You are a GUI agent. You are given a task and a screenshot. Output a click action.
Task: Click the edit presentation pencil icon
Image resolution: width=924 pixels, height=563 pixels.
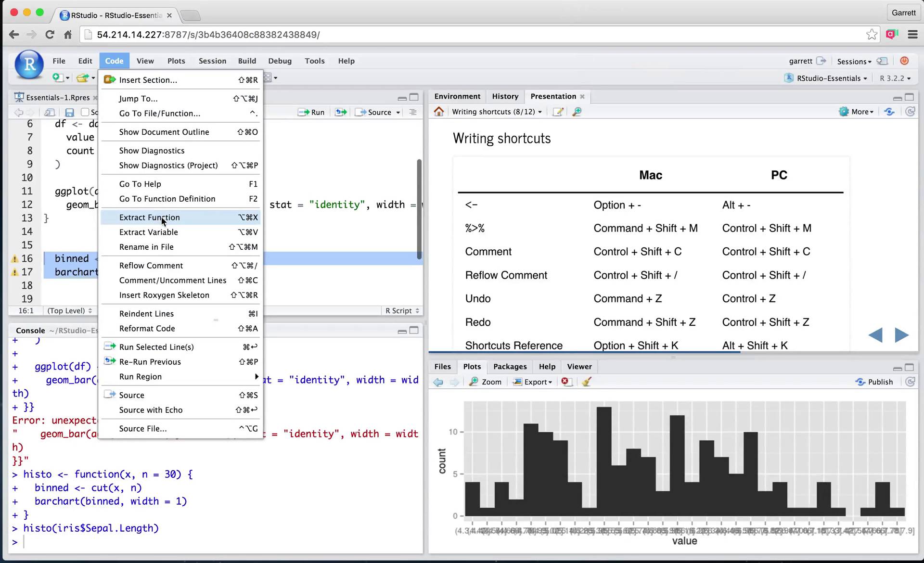click(x=558, y=112)
